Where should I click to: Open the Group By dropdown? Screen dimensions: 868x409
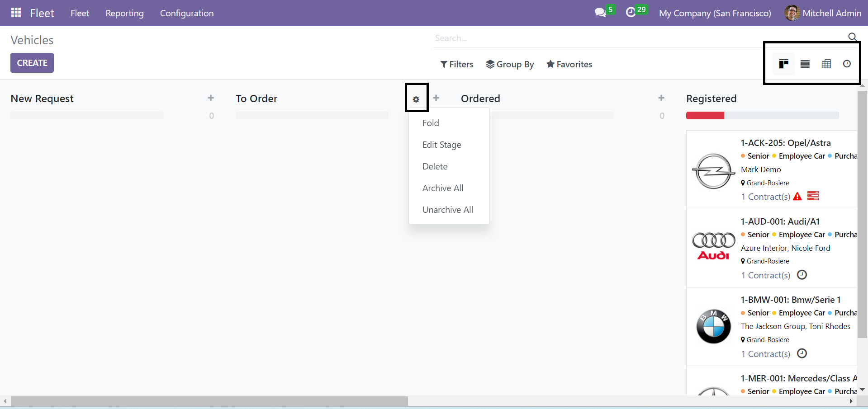click(510, 64)
